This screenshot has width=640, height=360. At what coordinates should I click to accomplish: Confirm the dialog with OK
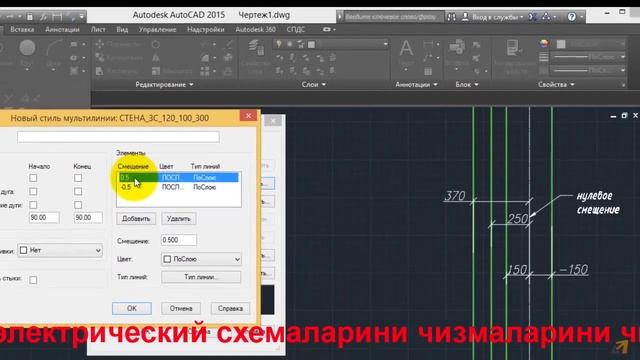coord(132,308)
